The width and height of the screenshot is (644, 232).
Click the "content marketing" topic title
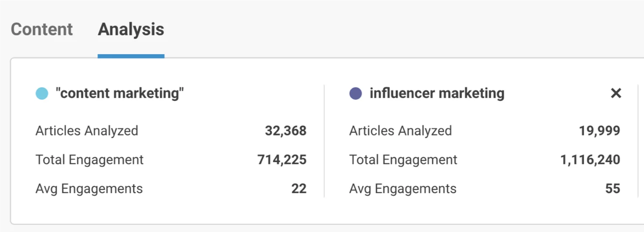pos(120,93)
